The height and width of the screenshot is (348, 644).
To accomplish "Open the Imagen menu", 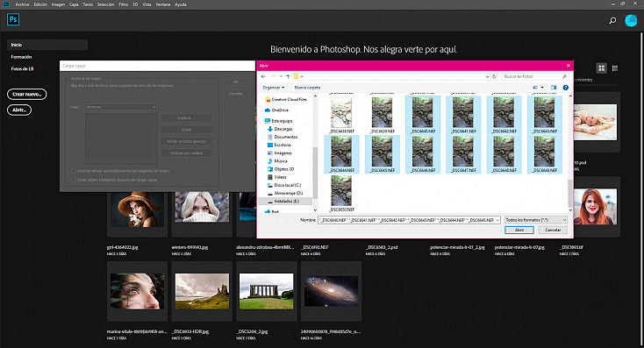I will tap(58, 4).
